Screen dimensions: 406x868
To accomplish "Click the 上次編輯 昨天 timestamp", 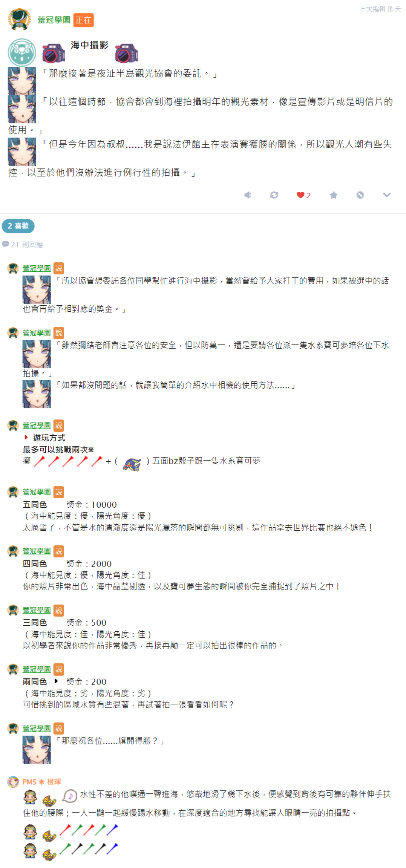I will coord(380,9).
